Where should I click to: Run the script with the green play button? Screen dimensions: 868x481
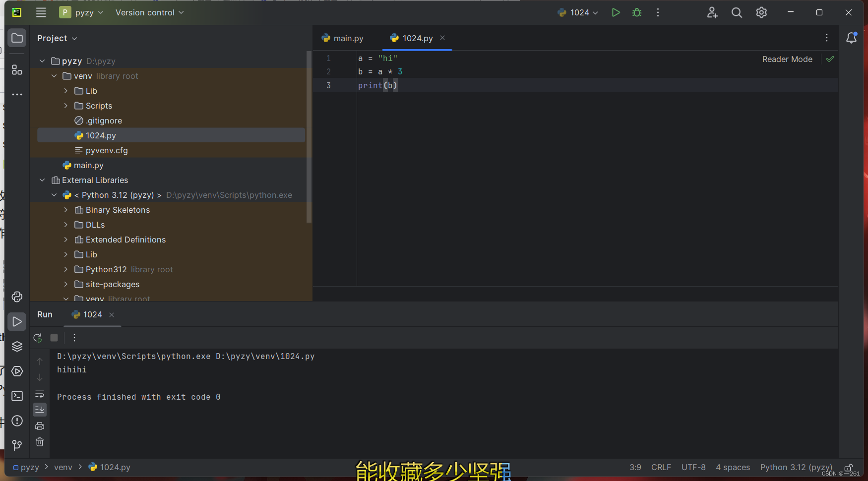(x=616, y=12)
